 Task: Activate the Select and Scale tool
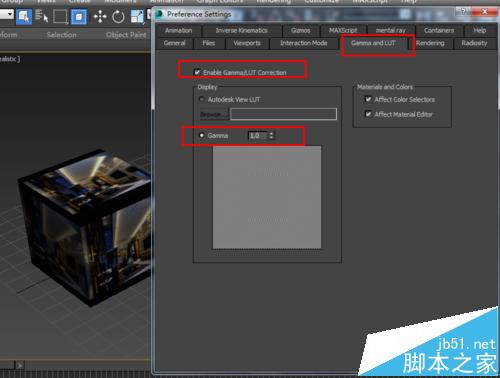pyautogui.click(x=137, y=16)
